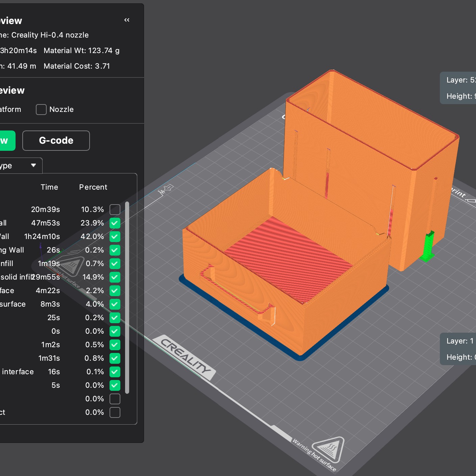Viewport: 476px width, 476px height.
Task: Enable the last unchecked 0.0% checkbox
Action: click(115, 412)
